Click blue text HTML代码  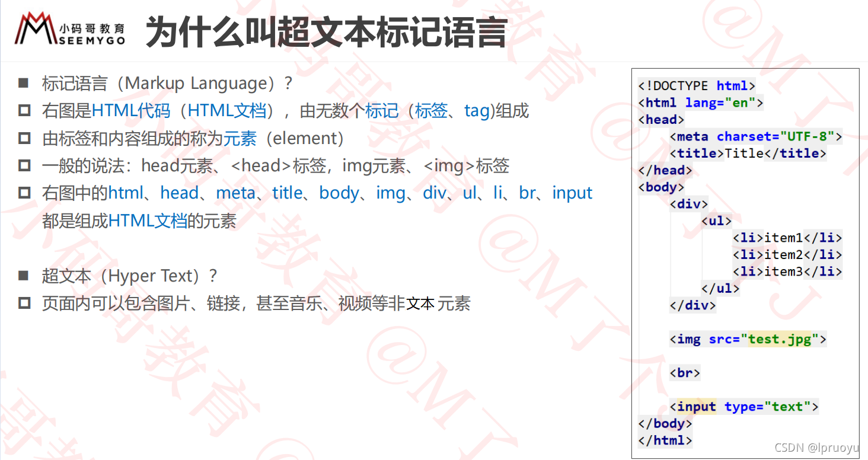(131, 111)
